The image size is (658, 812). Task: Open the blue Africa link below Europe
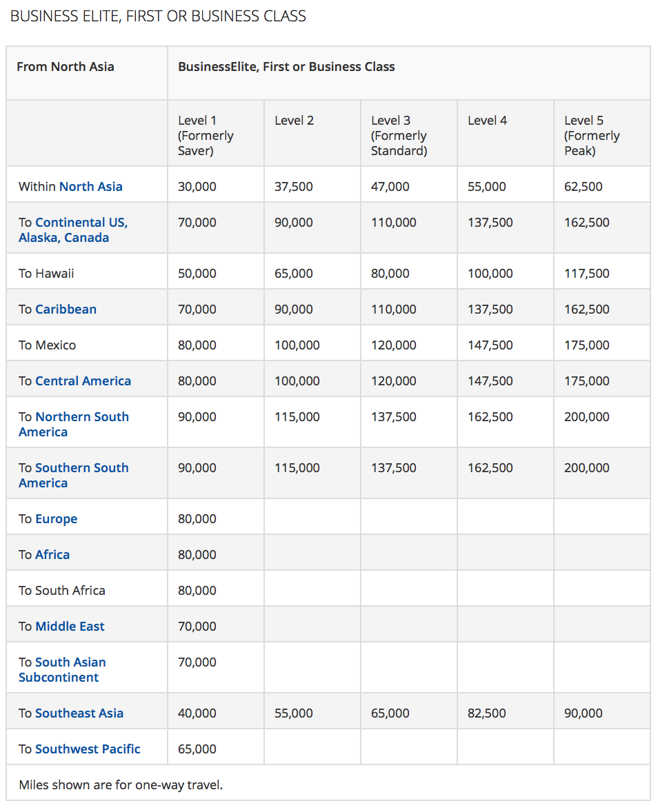pyautogui.click(x=52, y=555)
